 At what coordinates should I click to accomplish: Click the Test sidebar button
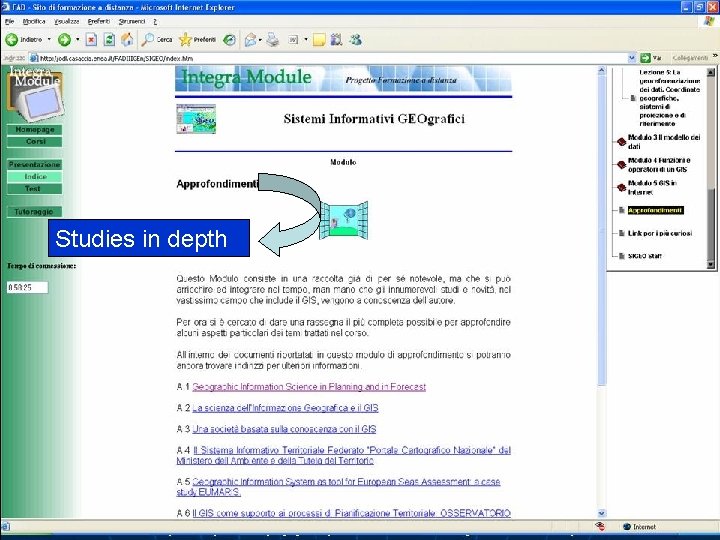click(35, 189)
